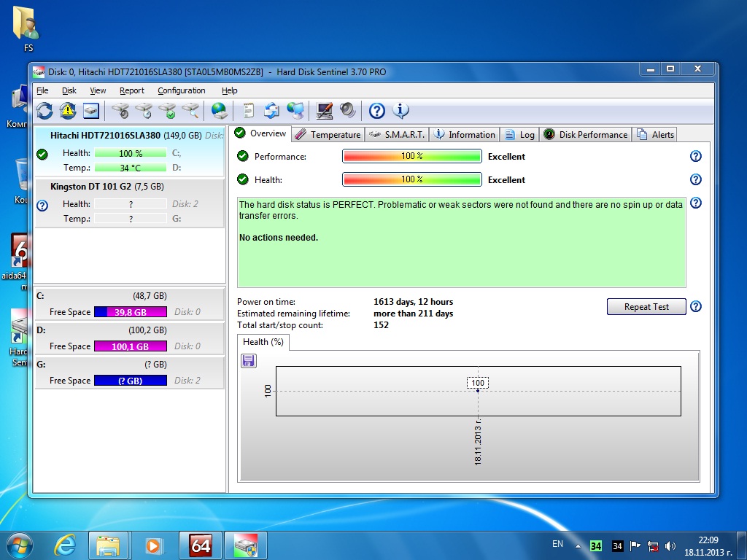Screen dimensions: 747x560
Task: Select the Overview tab
Action: coord(260,133)
